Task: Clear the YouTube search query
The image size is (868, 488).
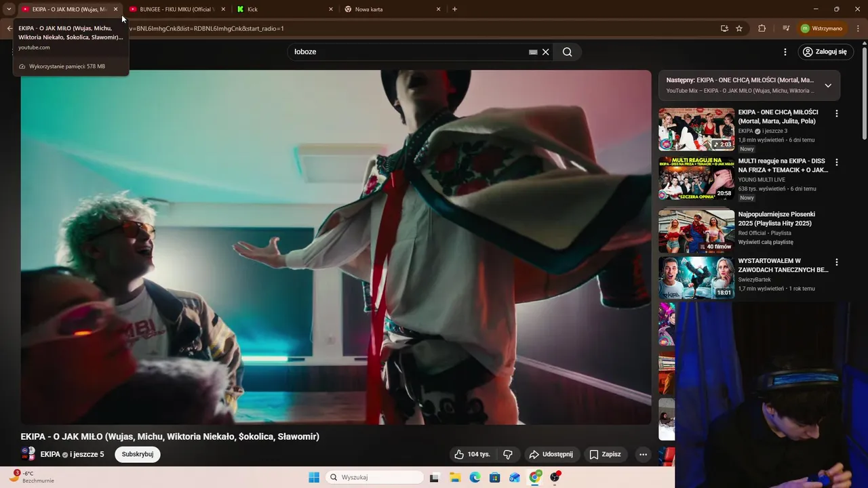Action: point(545,52)
